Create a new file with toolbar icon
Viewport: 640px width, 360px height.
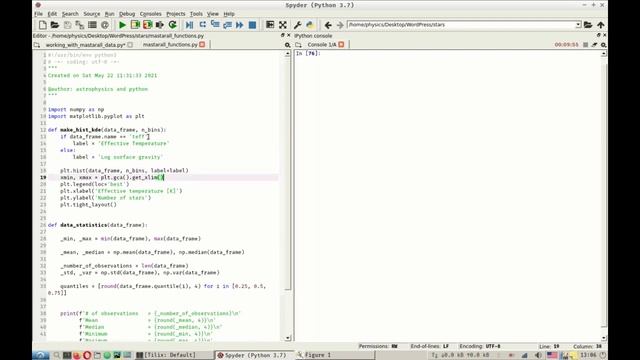(42, 25)
